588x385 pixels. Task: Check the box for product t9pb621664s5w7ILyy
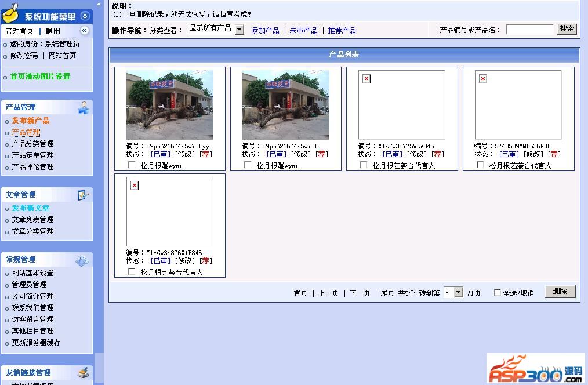[132, 165]
